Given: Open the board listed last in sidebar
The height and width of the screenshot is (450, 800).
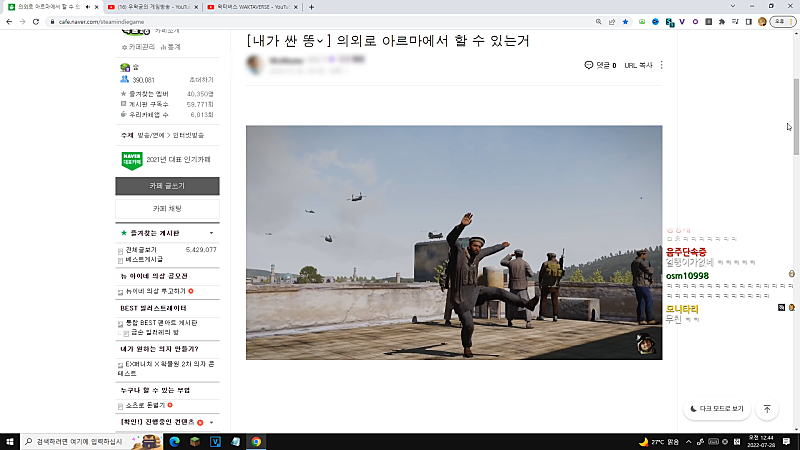Looking at the screenshot, I should pyautogui.click(x=145, y=405).
